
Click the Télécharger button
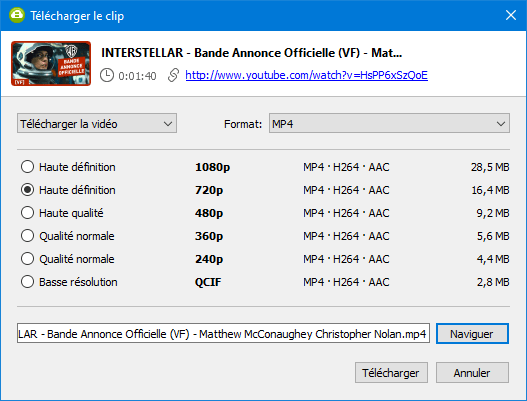[x=391, y=372]
